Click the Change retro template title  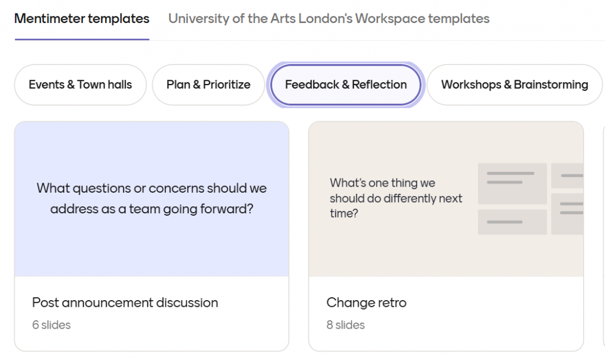pos(366,303)
